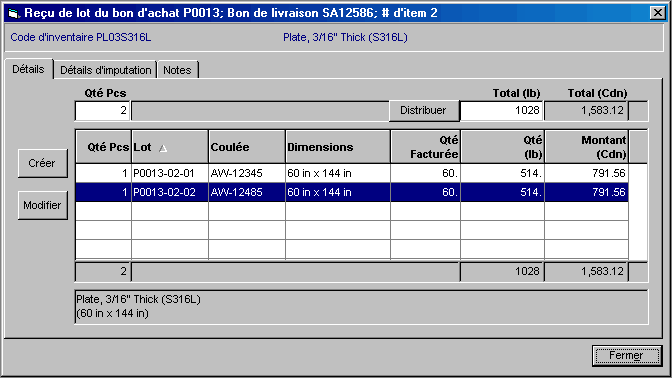Sort by the Lot column header

[170, 147]
